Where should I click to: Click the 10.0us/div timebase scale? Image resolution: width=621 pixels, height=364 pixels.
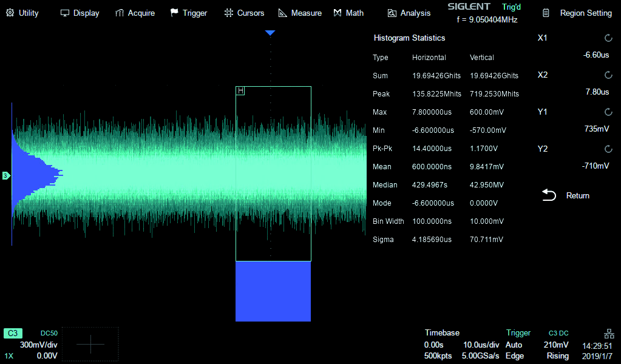point(481,345)
